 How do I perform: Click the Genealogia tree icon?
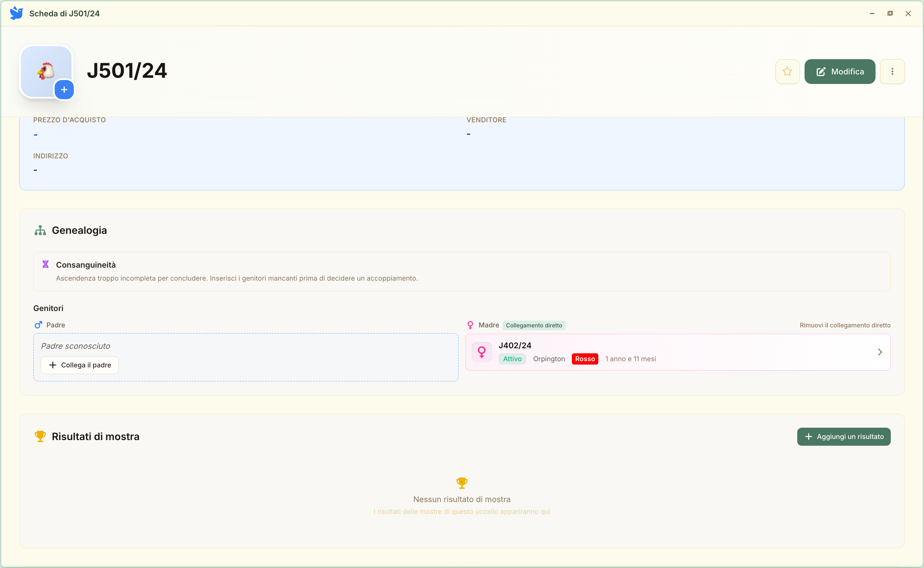40,230
